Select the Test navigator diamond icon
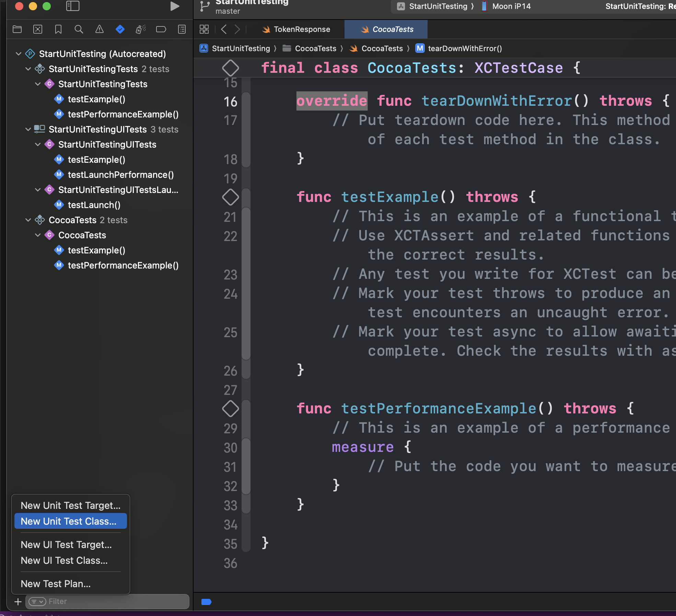This screenshot has width=676, height=616. 120,30
